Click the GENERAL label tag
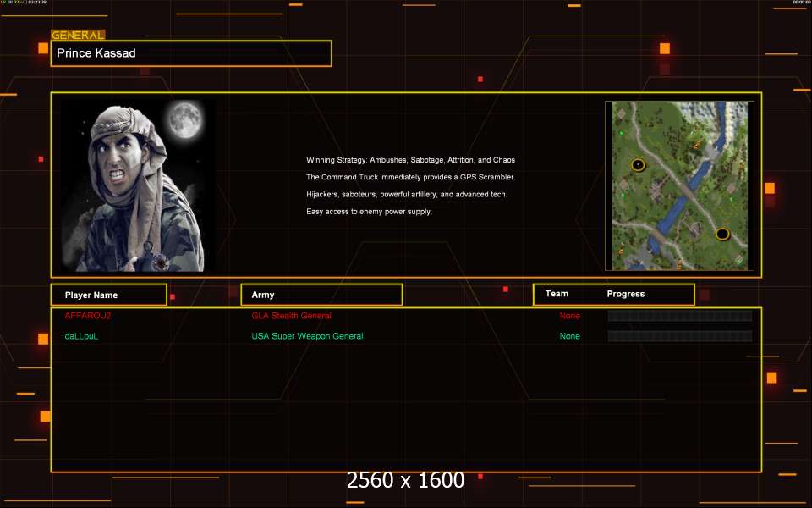Image resolution: width=812 pixels, height=508 pixels. tap(78, 36)
